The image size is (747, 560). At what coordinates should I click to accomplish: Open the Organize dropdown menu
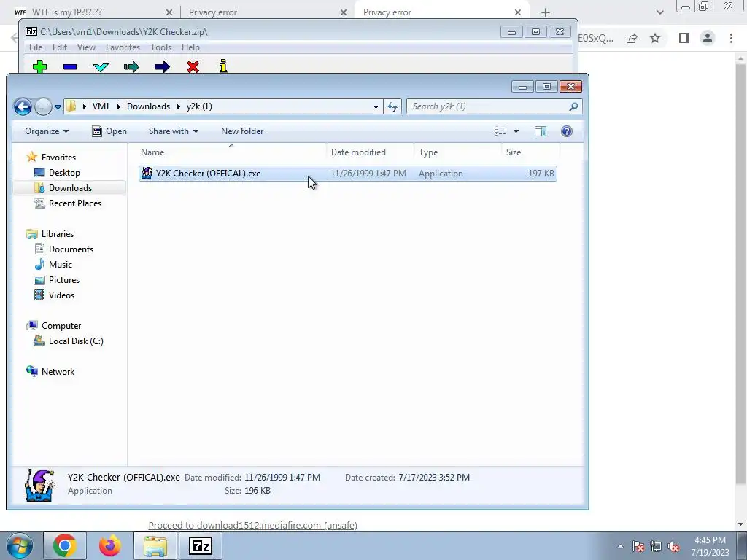click(x=47, y=131)
